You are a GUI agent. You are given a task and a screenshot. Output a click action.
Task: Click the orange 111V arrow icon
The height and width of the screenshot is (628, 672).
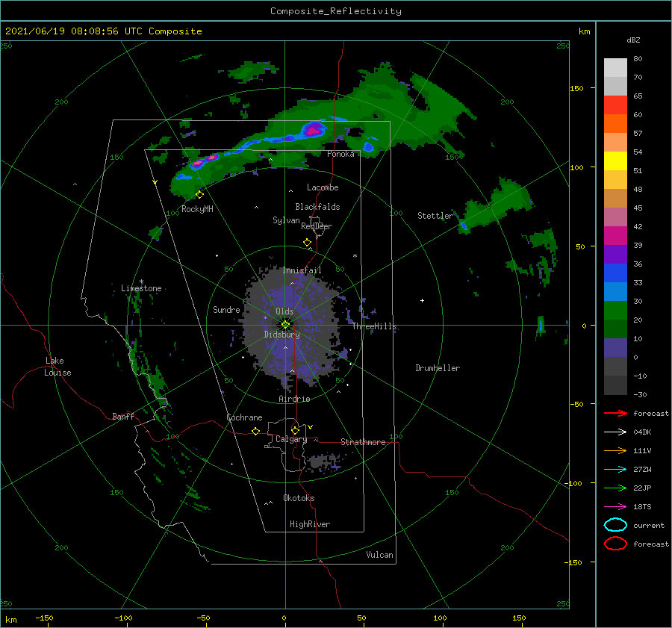tap(615, 450)
